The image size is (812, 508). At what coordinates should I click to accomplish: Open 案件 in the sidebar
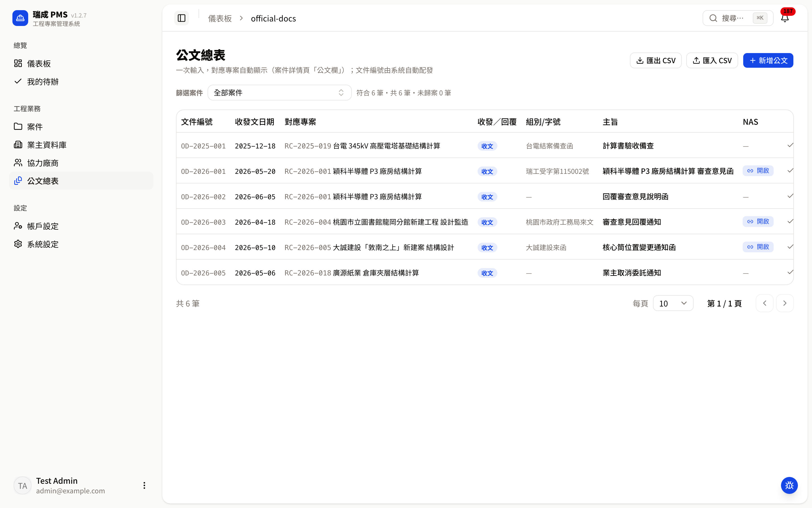coord(81,127)
